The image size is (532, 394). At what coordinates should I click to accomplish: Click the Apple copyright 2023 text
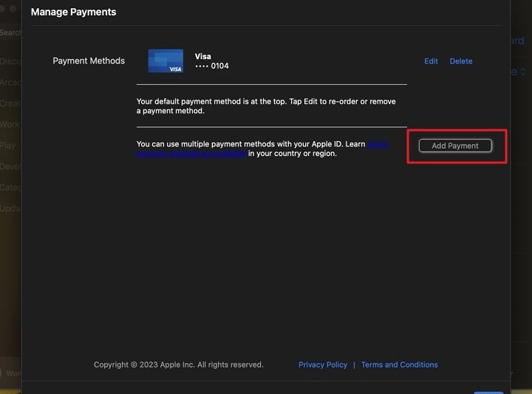tap(179, 364)
